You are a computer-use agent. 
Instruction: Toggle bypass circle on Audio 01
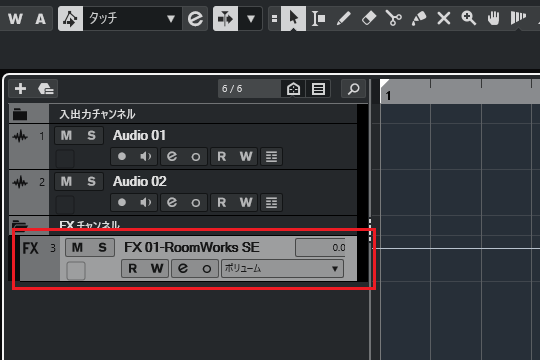coord(196,157)
